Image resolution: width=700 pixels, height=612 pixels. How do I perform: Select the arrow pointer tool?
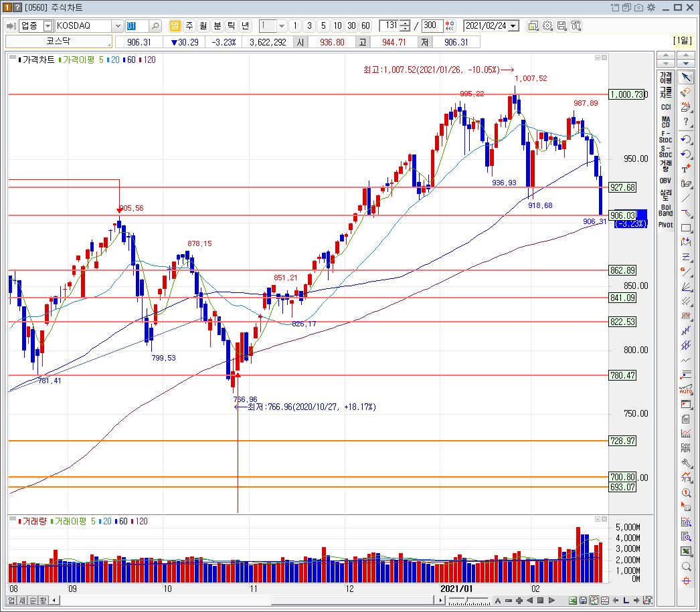(686, 77)
